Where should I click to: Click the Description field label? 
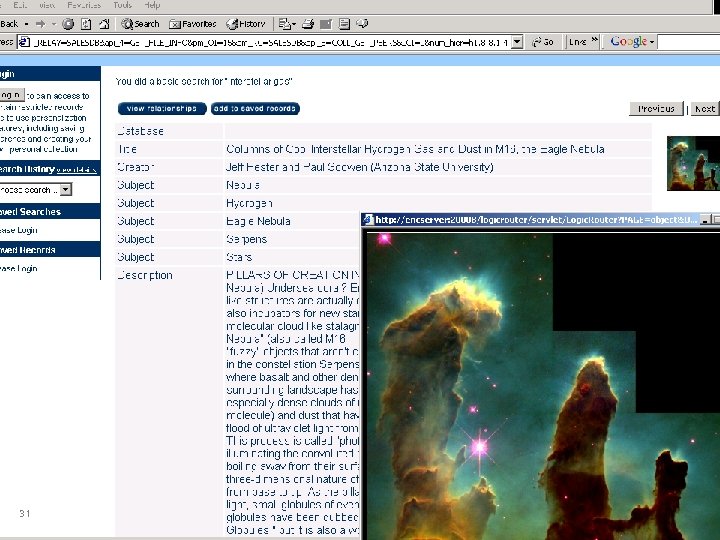(145, 275)
